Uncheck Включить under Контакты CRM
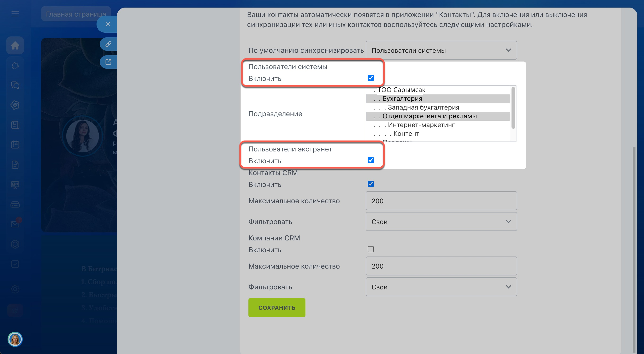 [x=371, y=184]
